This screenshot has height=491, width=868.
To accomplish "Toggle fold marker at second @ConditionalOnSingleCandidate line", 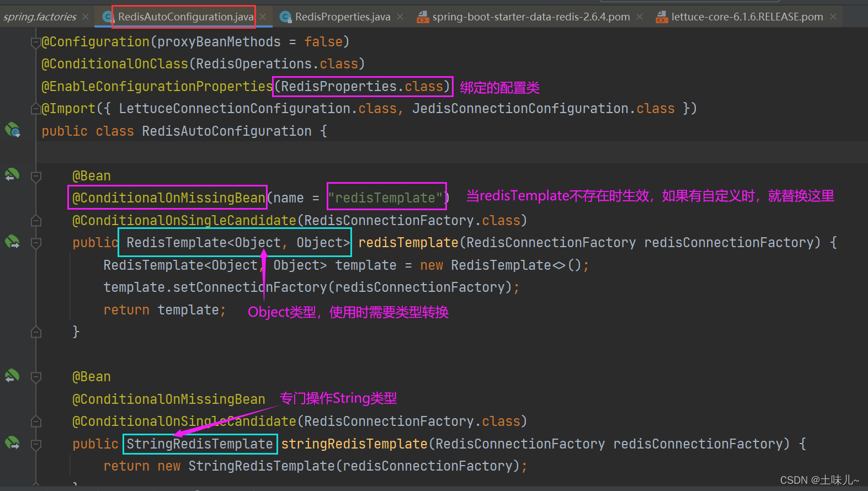I will (36, 421).
